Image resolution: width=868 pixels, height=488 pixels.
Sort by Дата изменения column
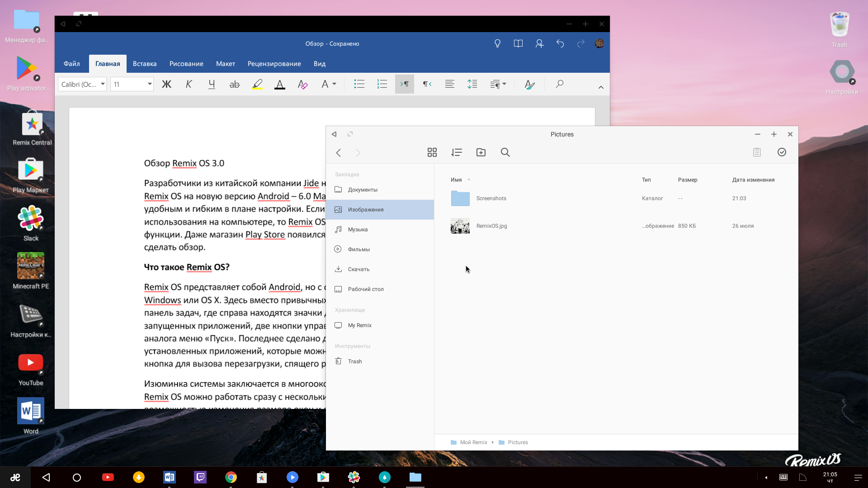(753, 180)
